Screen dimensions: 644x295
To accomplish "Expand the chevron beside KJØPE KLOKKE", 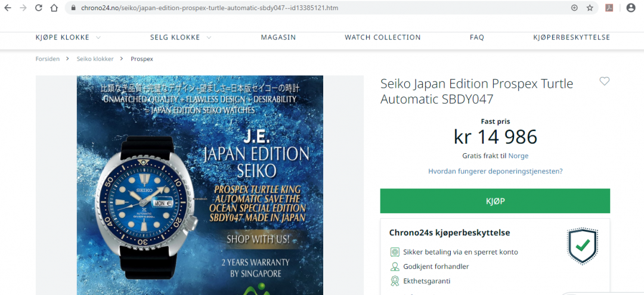I will point(98,38).
